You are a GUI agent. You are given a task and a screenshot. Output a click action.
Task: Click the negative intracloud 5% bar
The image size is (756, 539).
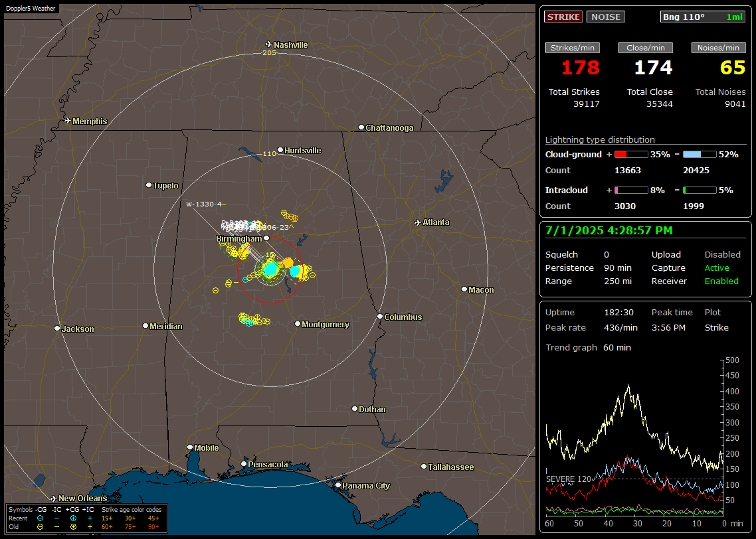pyautogui.click(x=699, y=191)
